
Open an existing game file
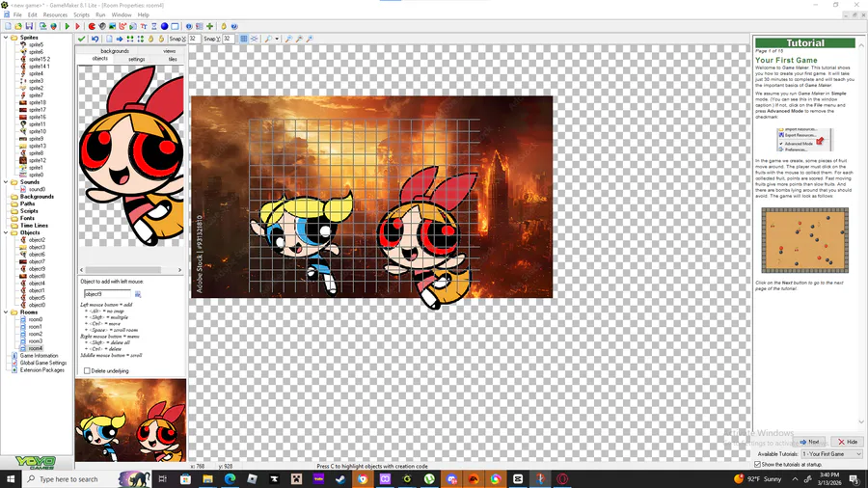(18, 26)
